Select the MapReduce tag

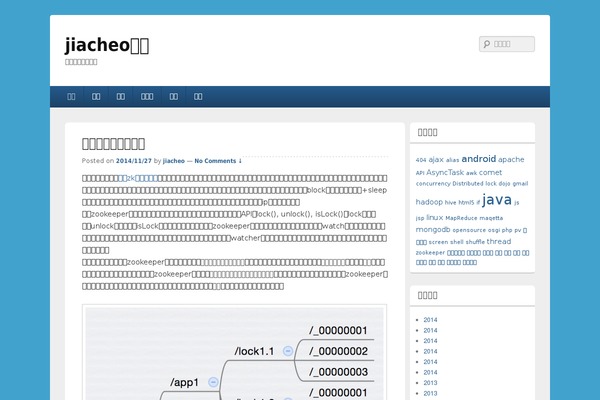[x=461, y=218]
